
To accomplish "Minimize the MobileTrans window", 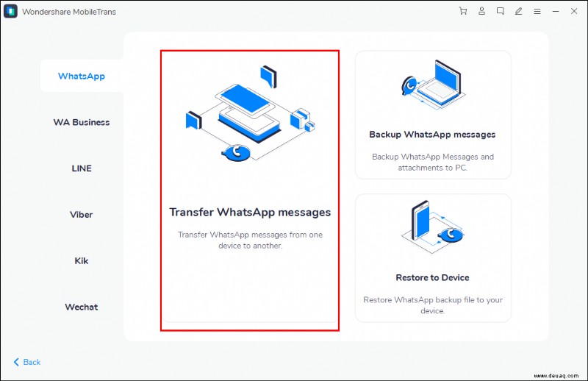I will [x=556, y=12].
